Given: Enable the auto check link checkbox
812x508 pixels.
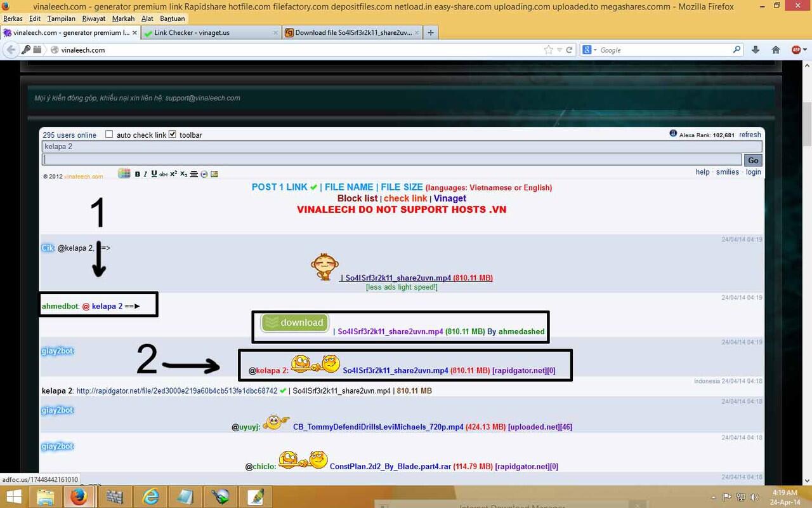Looking at the screenshot, I should point(109,134).
